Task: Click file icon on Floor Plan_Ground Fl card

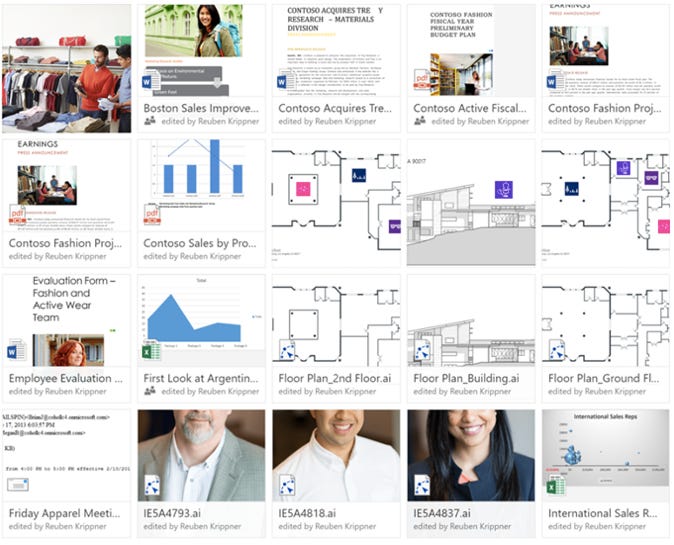Action: pos(557,350)
